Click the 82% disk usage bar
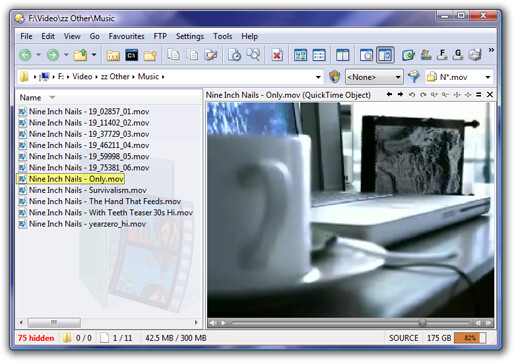514x362 pixels. (x=470, y=338)
